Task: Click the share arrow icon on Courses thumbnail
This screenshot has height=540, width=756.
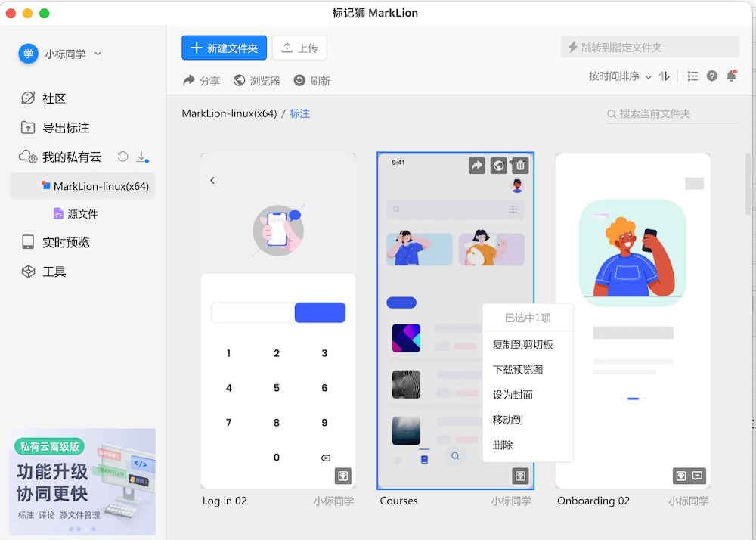Action: click(x=476, y=166)
